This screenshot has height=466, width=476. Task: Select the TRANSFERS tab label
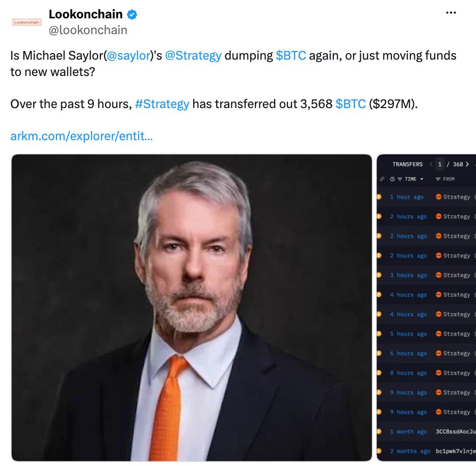point(407,164)
